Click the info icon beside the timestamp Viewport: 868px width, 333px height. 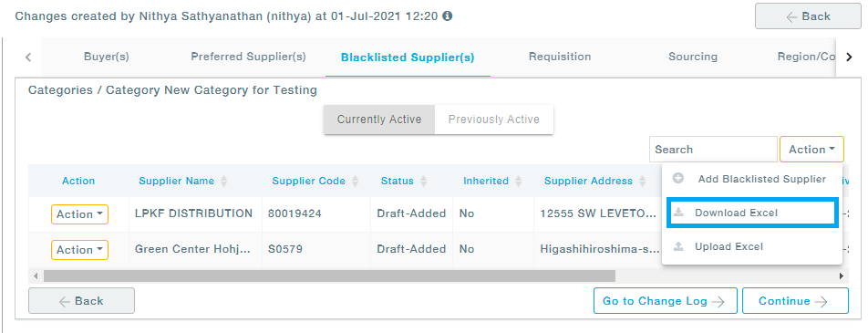coord(448,16)
